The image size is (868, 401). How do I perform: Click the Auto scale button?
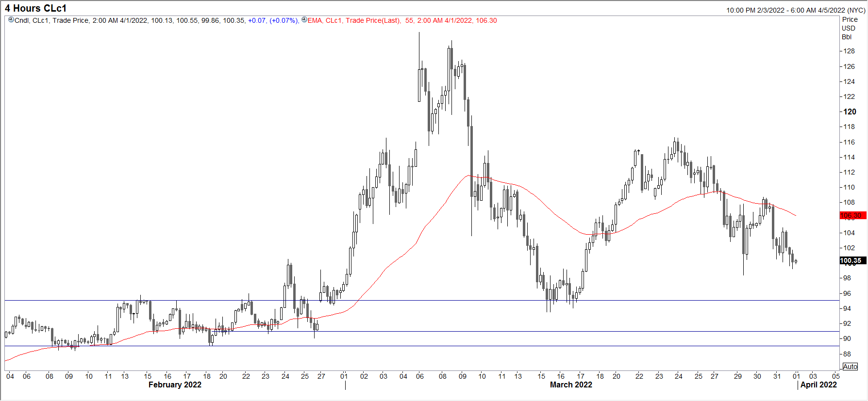(x=850, y=367)
